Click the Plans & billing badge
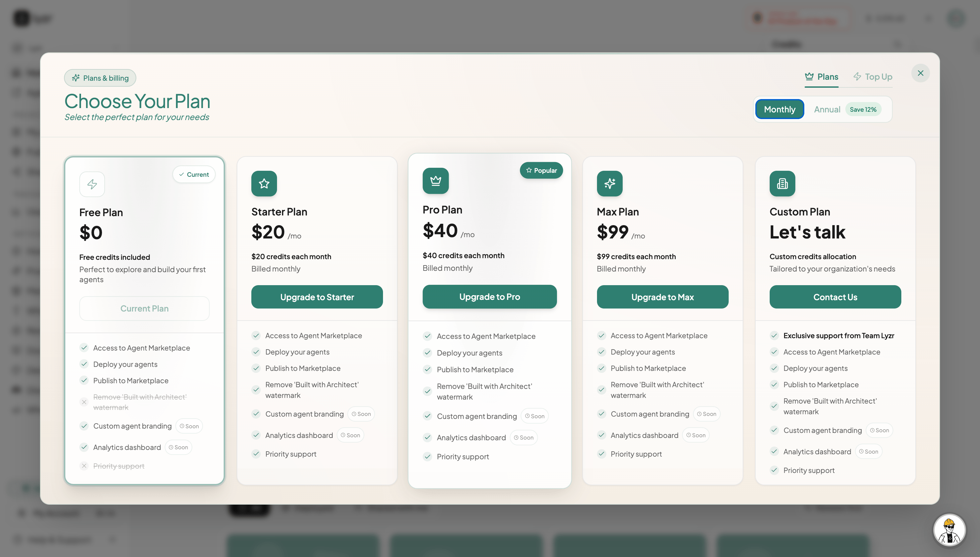This screenshot has width=980, height=557. click(100, 78)
